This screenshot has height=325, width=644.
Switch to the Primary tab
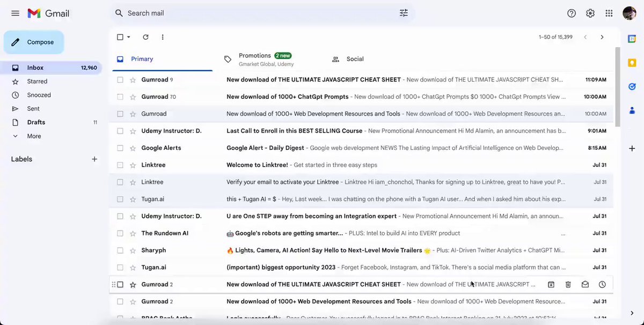pos(163,59)
